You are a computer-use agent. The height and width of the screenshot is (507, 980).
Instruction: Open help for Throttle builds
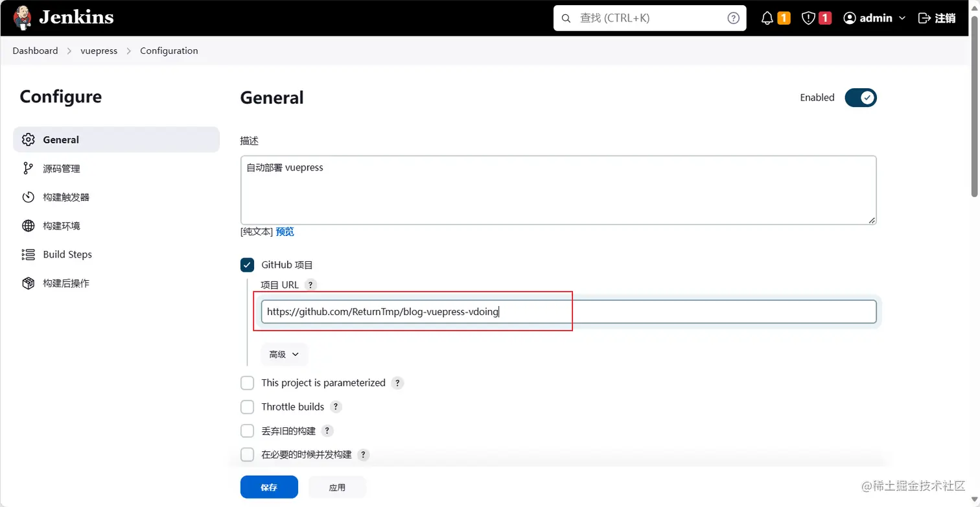[x=336, y=407]
